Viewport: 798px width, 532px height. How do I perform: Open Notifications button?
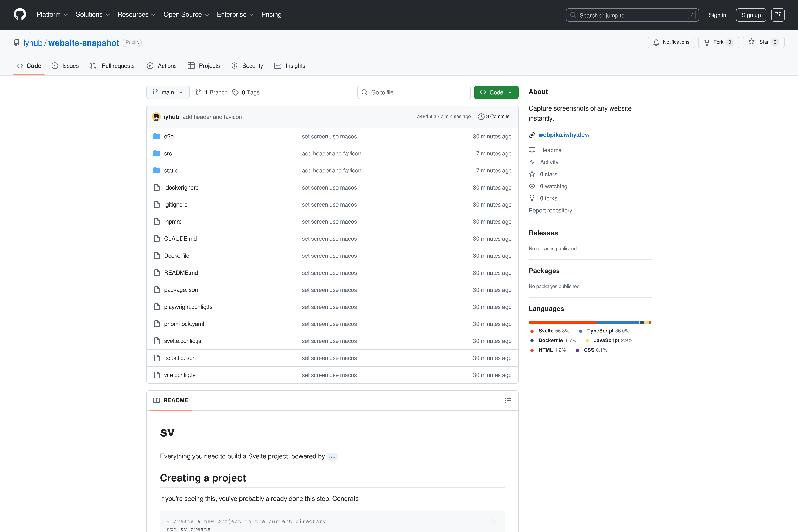click(x=671, y=42)
